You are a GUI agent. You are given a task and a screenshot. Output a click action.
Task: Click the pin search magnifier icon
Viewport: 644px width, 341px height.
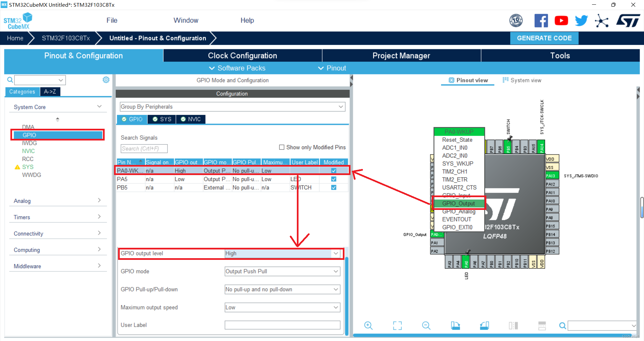pyautogui.click(x=562, y=325)
